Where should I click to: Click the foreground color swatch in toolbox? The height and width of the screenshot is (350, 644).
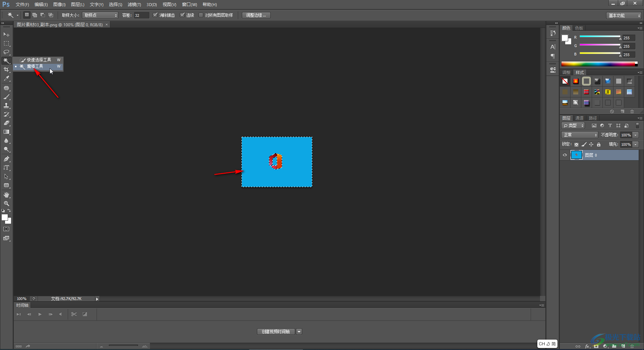click(x=5, y=217)
